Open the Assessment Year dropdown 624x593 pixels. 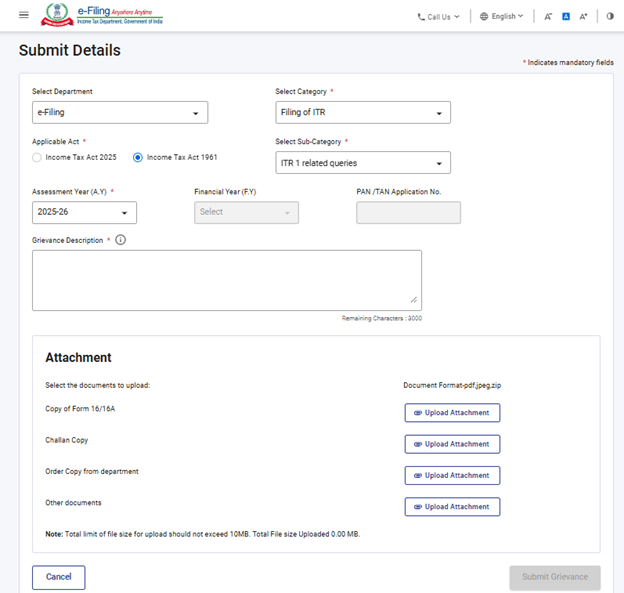click(84, 213)
